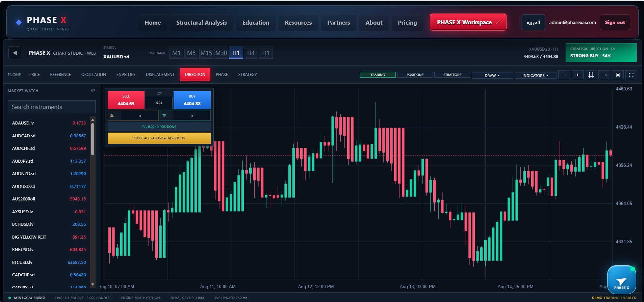Select the D1 timeframe
Image resolution: width=644 pixels, height=302 pixels.
(266, 53)
